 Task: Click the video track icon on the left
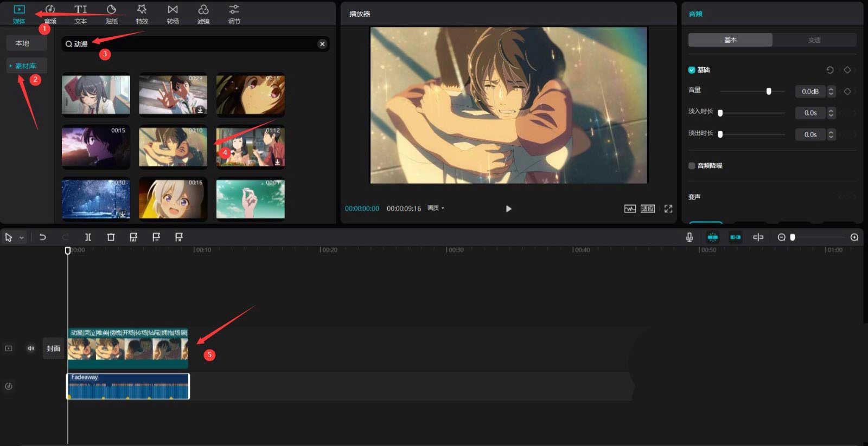[9, 348]
